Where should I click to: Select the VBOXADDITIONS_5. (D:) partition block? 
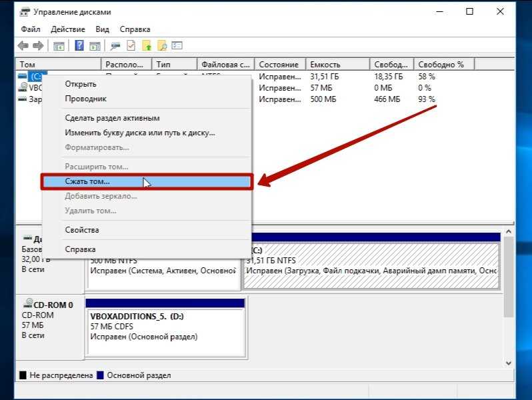click(x=165, y=332)
